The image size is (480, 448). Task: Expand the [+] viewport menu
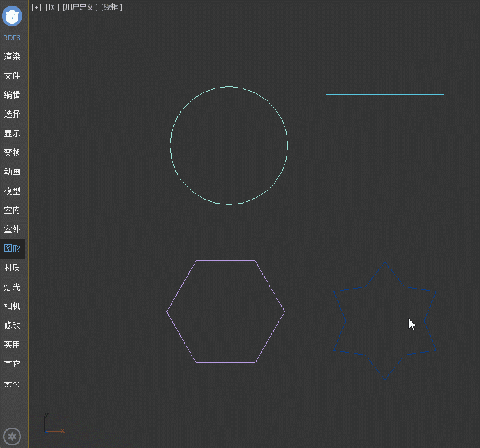click(36, 7)
